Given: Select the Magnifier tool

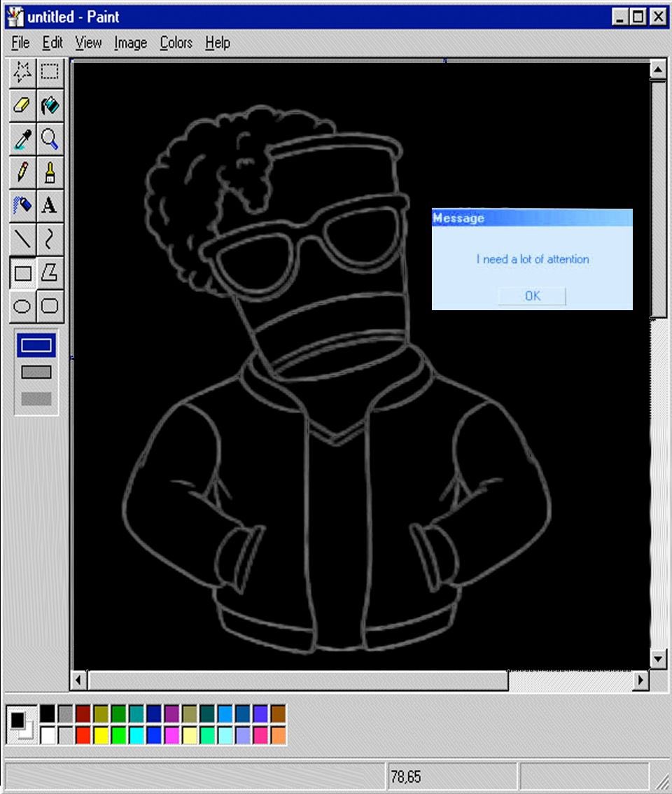Looking at the screenshot, I should [50, 139].
